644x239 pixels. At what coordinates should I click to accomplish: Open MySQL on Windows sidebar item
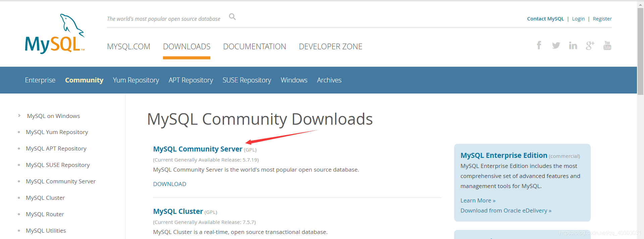click(x=54, y=116)
